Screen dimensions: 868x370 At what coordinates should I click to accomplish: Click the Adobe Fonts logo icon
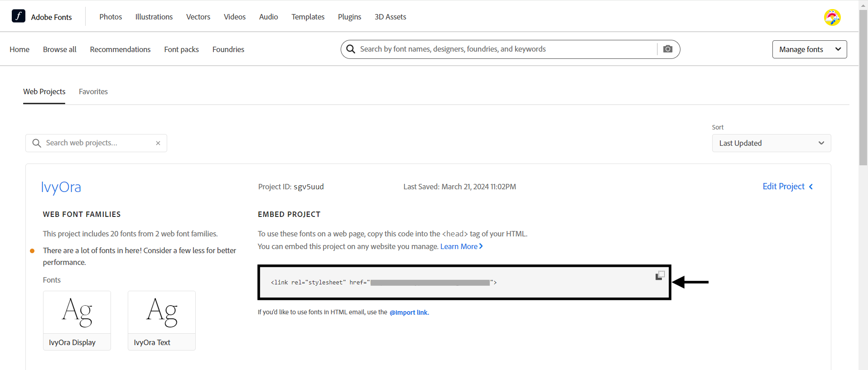[18, 16]
